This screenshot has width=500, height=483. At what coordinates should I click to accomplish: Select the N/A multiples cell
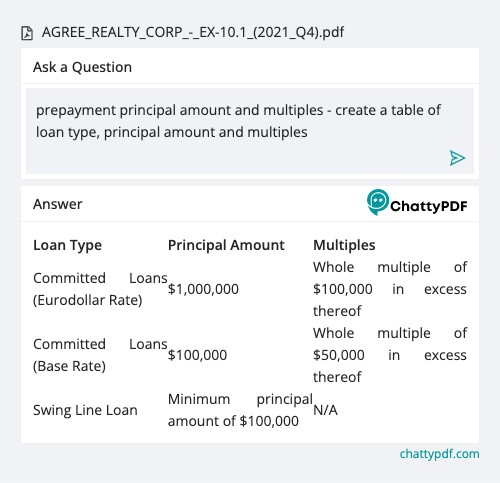click(x=325, y=410)
